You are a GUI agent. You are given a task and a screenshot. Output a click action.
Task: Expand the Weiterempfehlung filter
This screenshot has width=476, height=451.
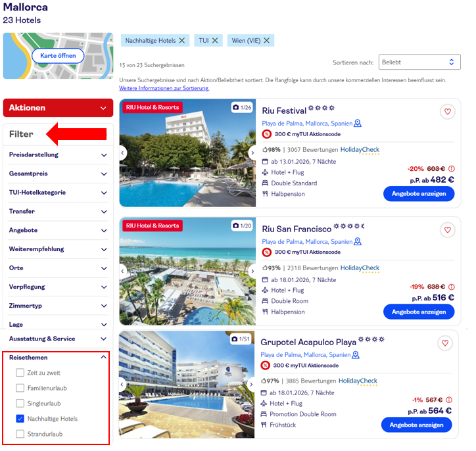click(x=58, y=249)
